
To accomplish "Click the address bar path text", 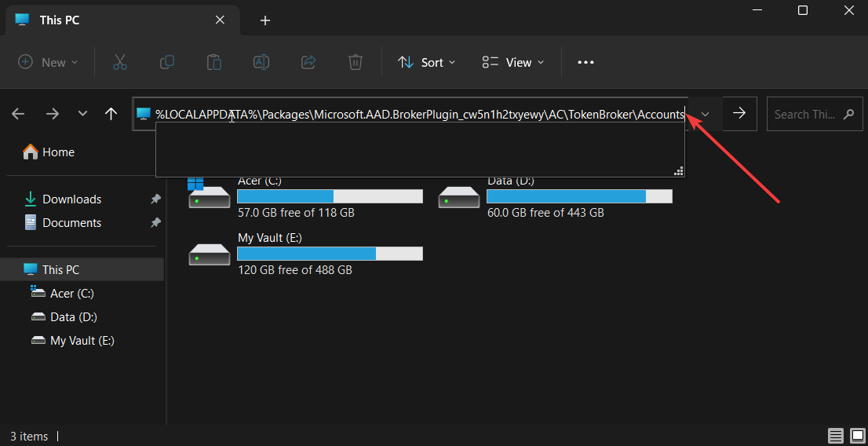I will 420,115.
